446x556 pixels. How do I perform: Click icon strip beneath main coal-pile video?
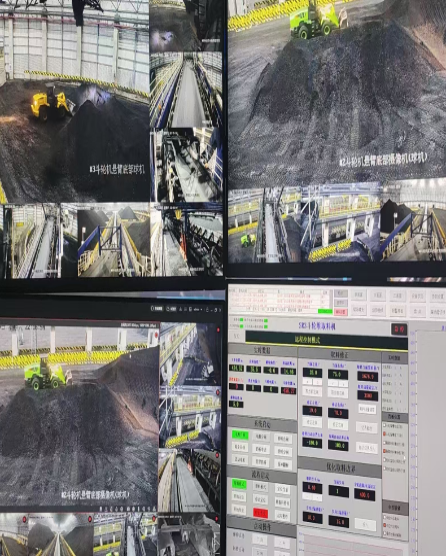pos(128,509)
